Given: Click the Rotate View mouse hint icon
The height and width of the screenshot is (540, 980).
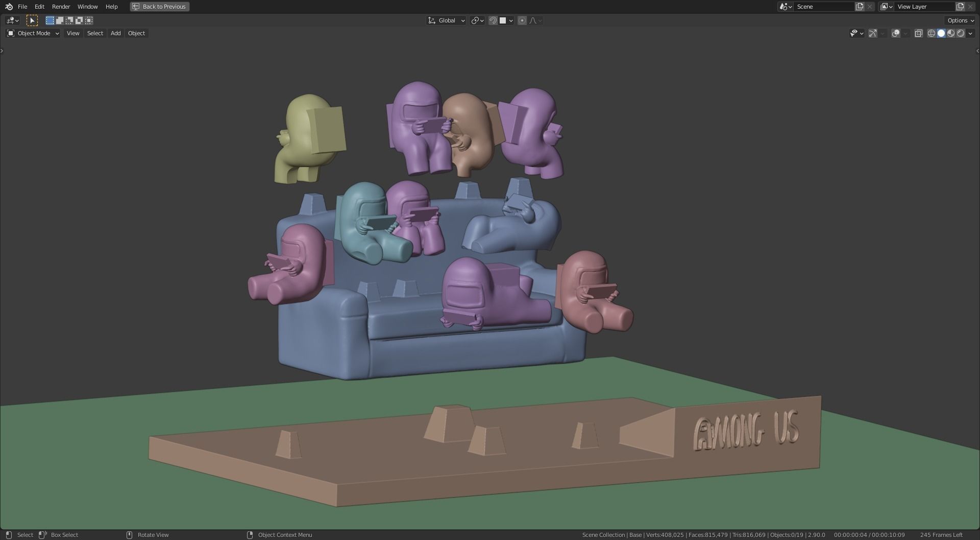Looking at the screenshot, I should (129, 535).
